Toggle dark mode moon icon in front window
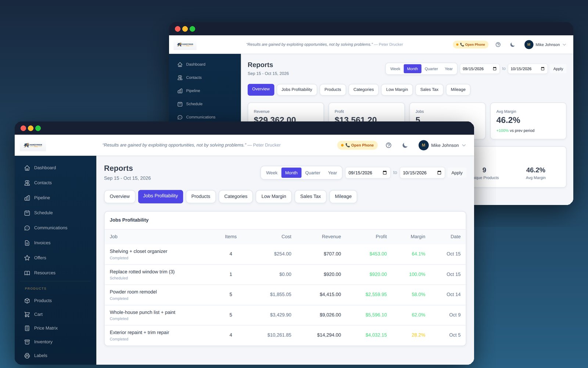This screenshot has width=588, height=368. pyautogui.click(x=405, y=145)
